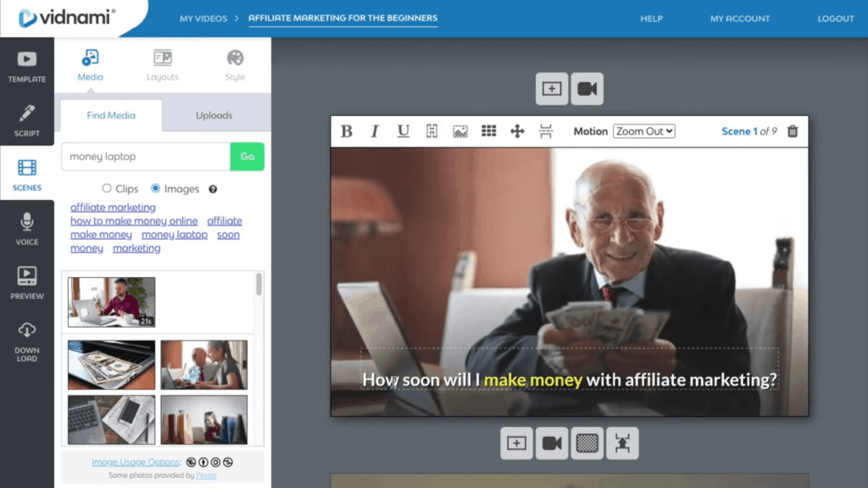The image size is (868, 488).
Task: Open the Voice section in sidebar
Action: 26,229
